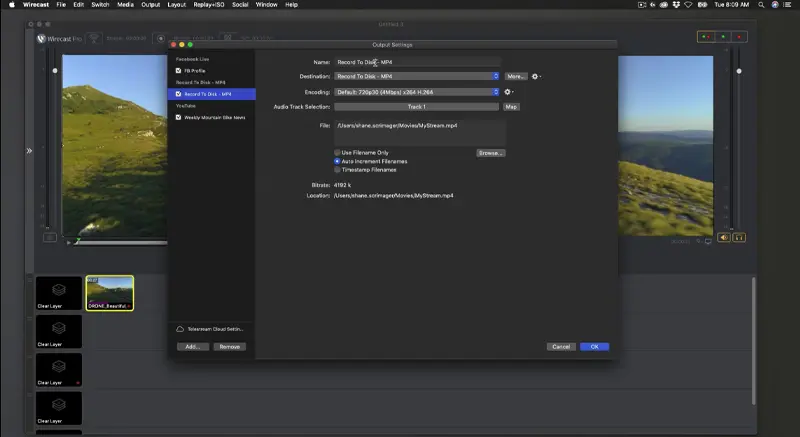The image size is (800, 437).
Task: Select the DRONE_Beautiful shot thumbnail
Action: [110, 293]
